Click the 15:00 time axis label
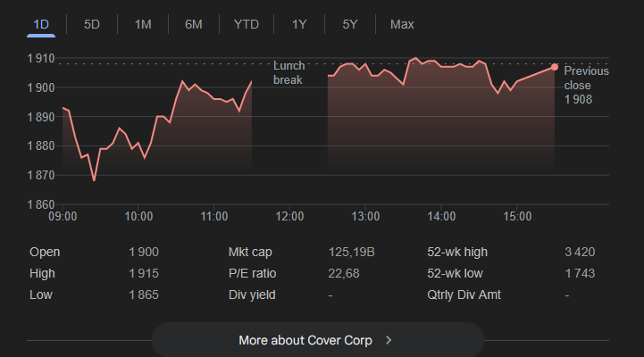Viewport: 644px width, 357px height. [x=517, y=216]
